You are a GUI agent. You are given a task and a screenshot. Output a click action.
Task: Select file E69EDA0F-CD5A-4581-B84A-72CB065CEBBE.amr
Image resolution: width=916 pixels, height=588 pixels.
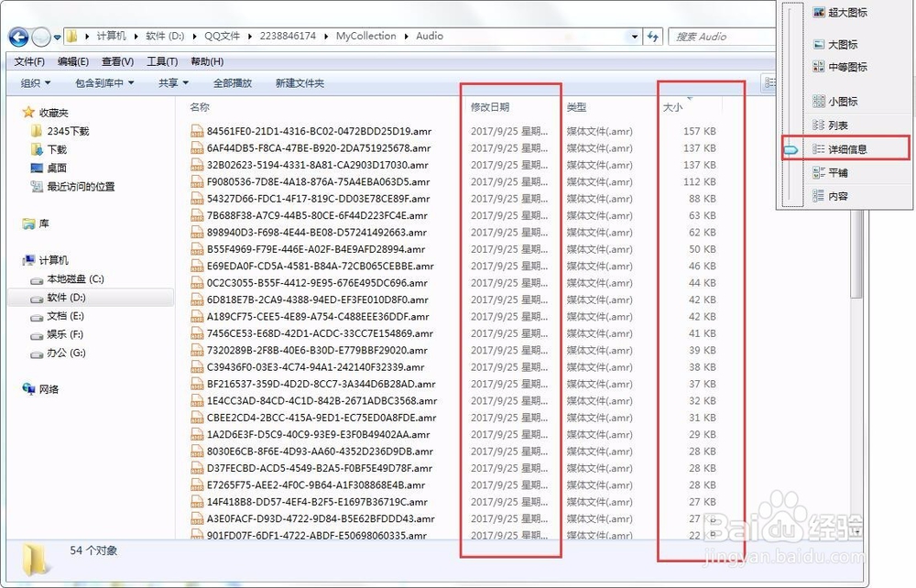click(320, 266)
